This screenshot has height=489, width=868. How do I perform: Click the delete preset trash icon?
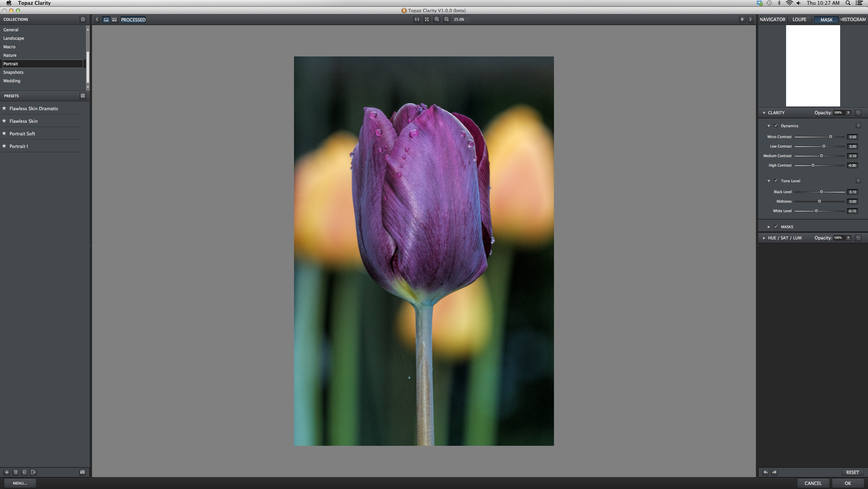coord(16,472)
